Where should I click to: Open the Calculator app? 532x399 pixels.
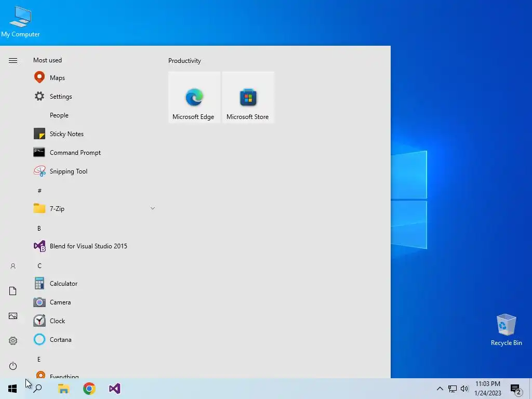tap(95, 284)
